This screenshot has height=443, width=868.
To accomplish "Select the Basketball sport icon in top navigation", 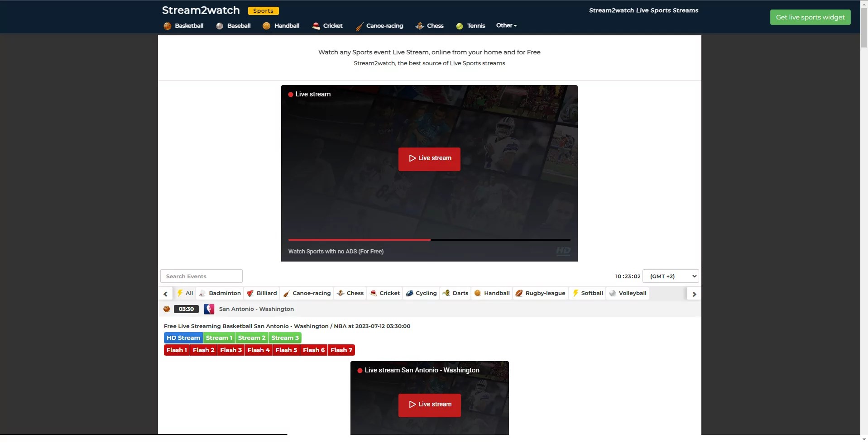I will (167, 26).
